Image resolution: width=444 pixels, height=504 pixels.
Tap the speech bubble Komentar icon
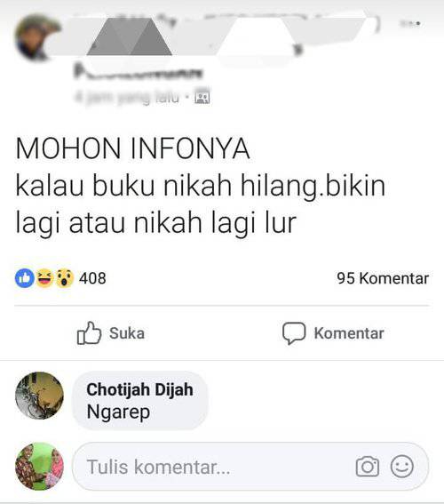click(x=294, y=333)
